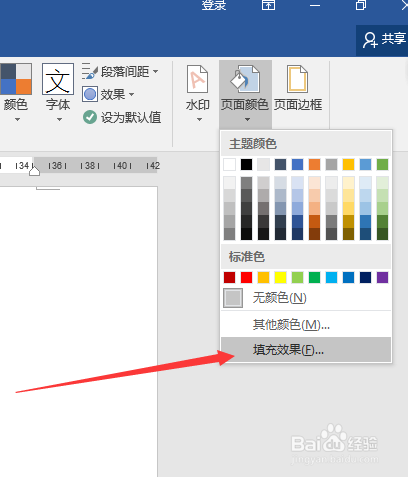
Task: Pick the black theme color swatch
Action: (x=246, y=164)
